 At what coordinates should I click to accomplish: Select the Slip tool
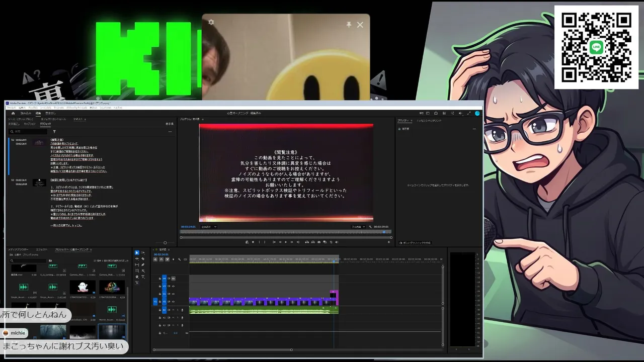coord(137,265)
